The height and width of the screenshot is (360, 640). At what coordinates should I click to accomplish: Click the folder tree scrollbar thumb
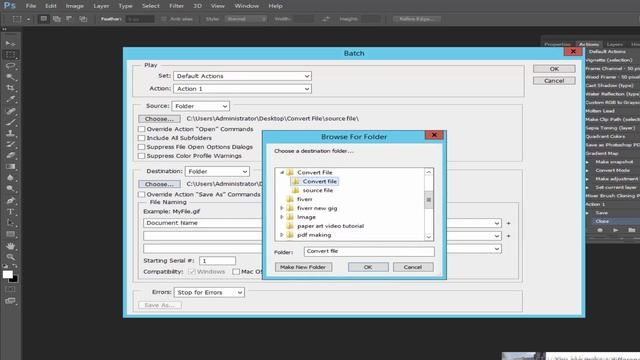[429, 200]
